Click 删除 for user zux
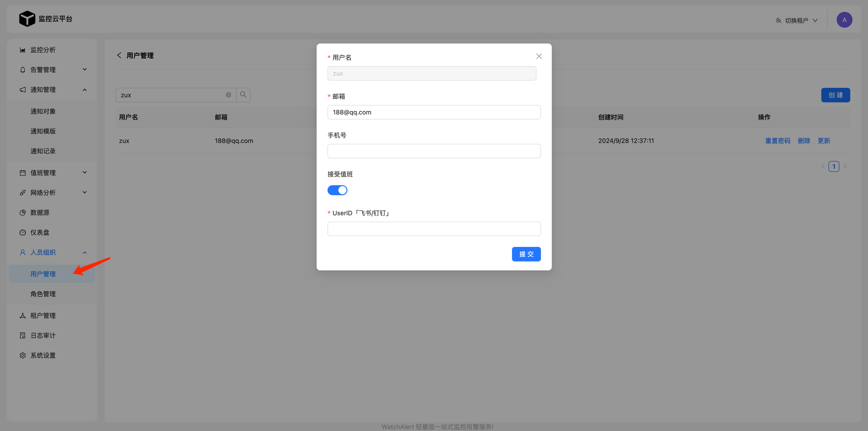868x431 pixels. point(804,141)
